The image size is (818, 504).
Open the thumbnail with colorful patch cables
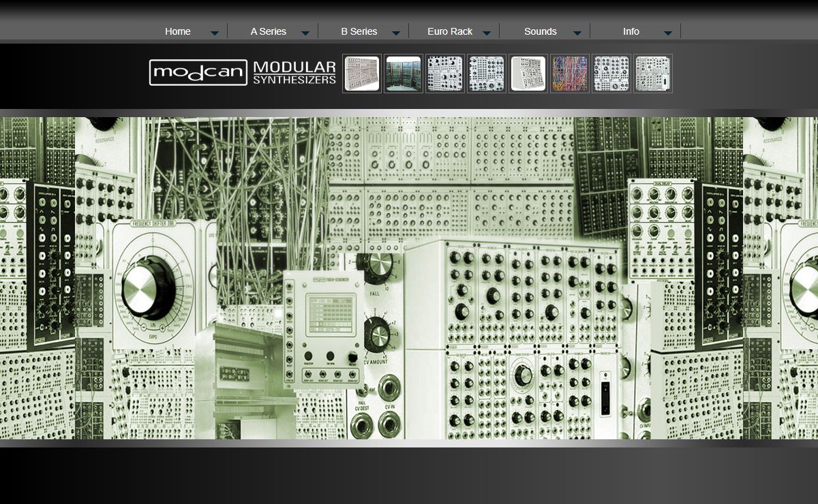570,74
